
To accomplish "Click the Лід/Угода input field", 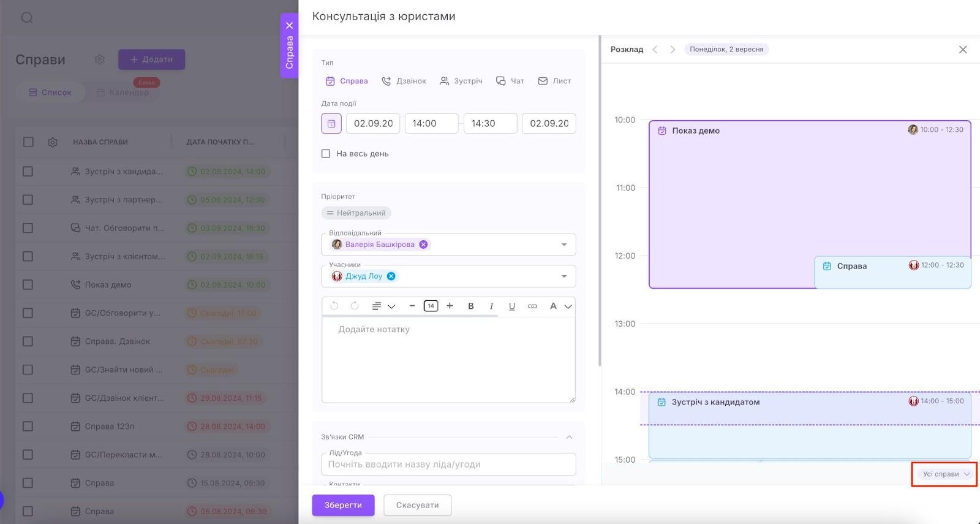I will (x=448, y=465).
